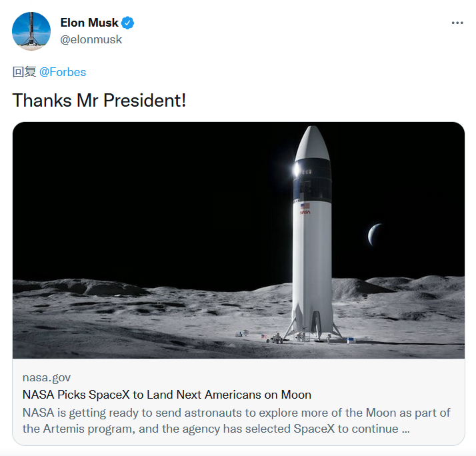
Task: Click the crescent Earth in the image
Action: (x=375, y=235)
